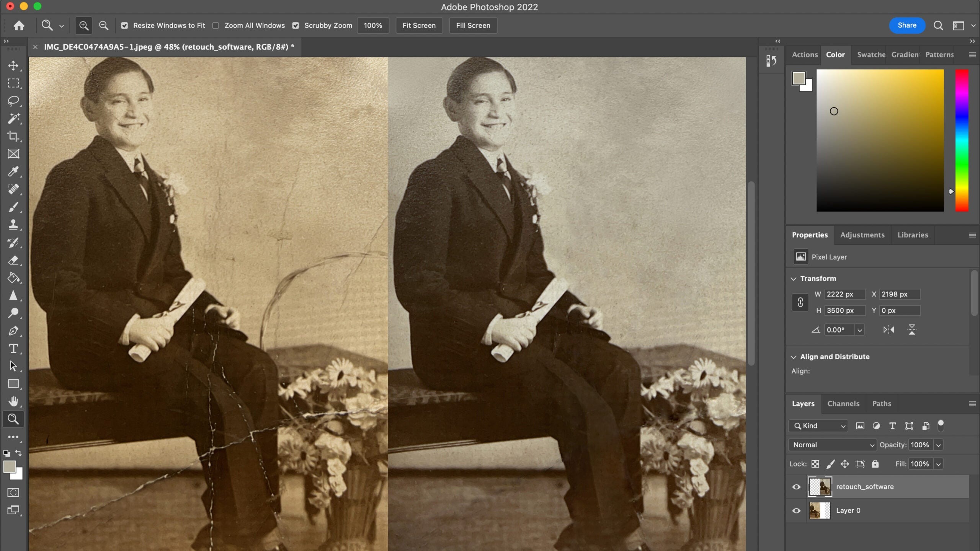980x551 pixels.
Task: Open the Normal blend mode dropdown
Action: [832, 445]
